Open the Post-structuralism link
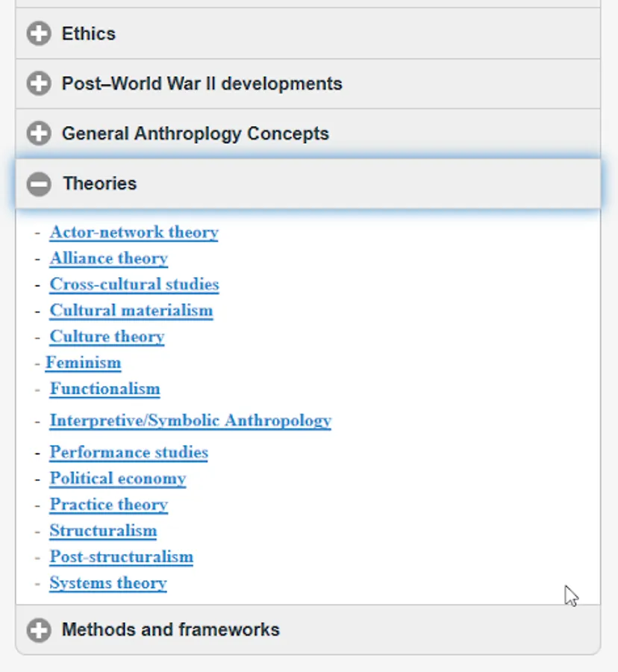This screenshot has height=672, width=618. coord(122,557)
